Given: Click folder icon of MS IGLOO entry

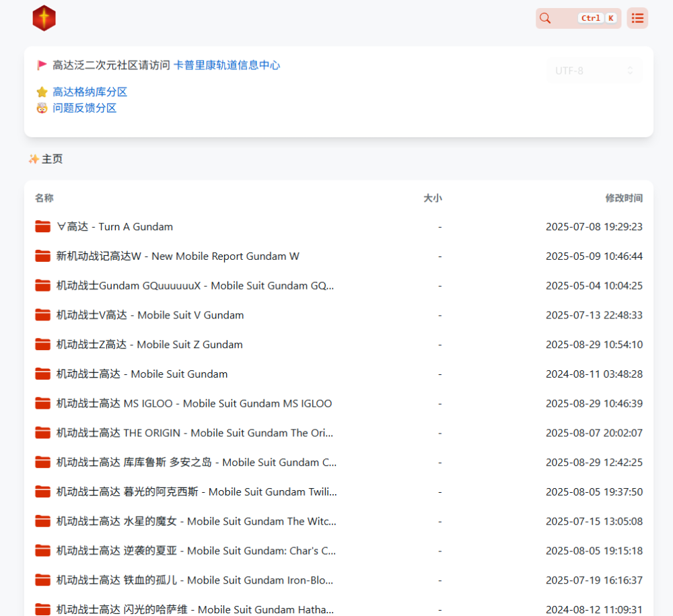Looking at the screenshot, I should [43, 404].
